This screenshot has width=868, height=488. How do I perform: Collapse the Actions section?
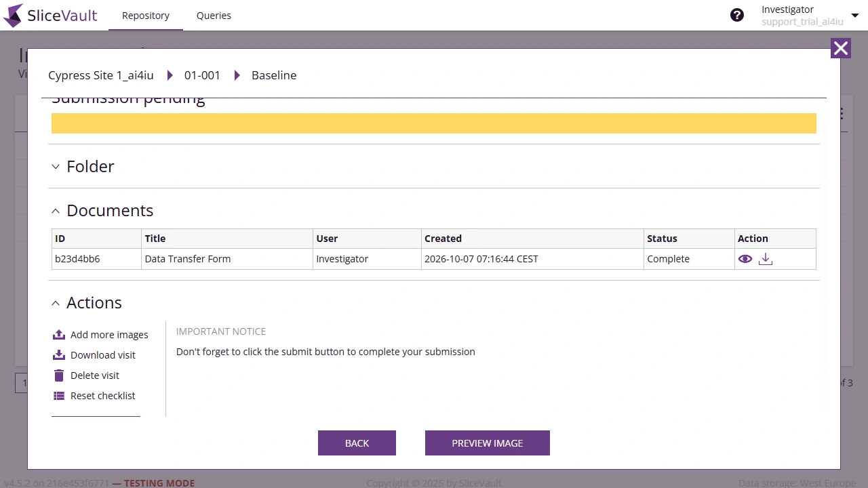56,303
